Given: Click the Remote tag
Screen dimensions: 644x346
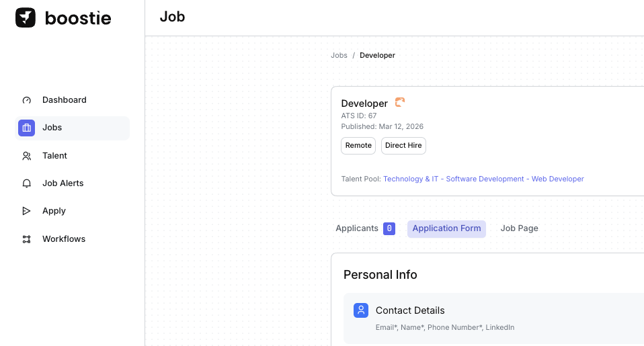Looking at the screenshot, I should tap(358, 146).
